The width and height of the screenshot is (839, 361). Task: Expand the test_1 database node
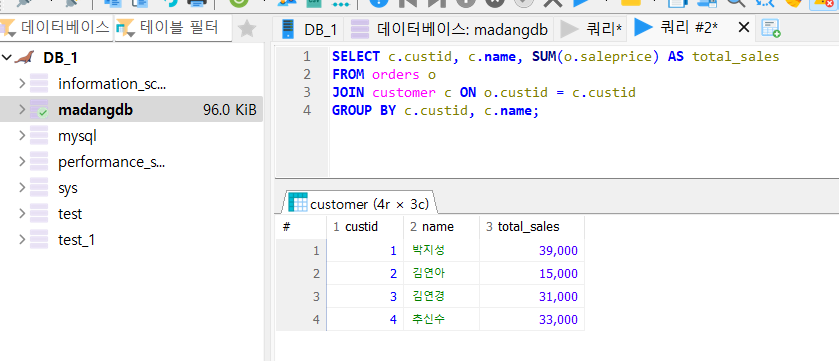point(22,239)
